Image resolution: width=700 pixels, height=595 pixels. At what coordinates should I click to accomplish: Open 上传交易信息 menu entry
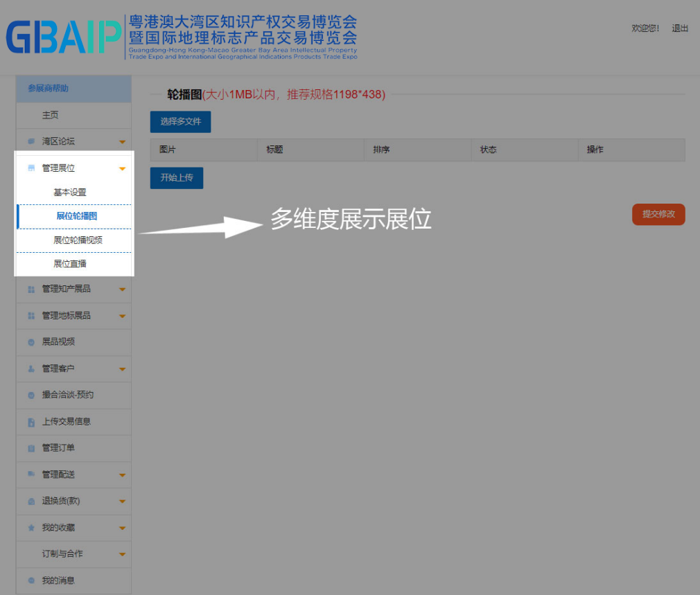73,422
